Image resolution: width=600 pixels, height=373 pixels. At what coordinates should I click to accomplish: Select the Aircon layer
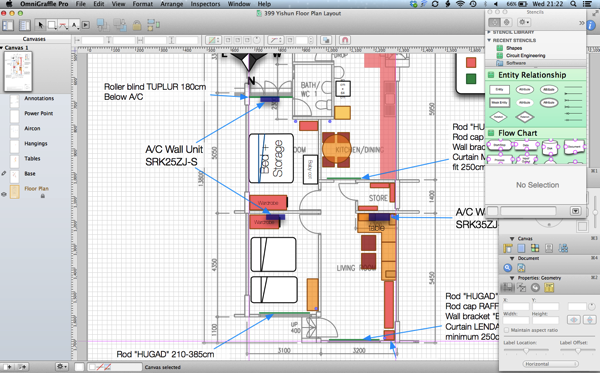[32, 129]
